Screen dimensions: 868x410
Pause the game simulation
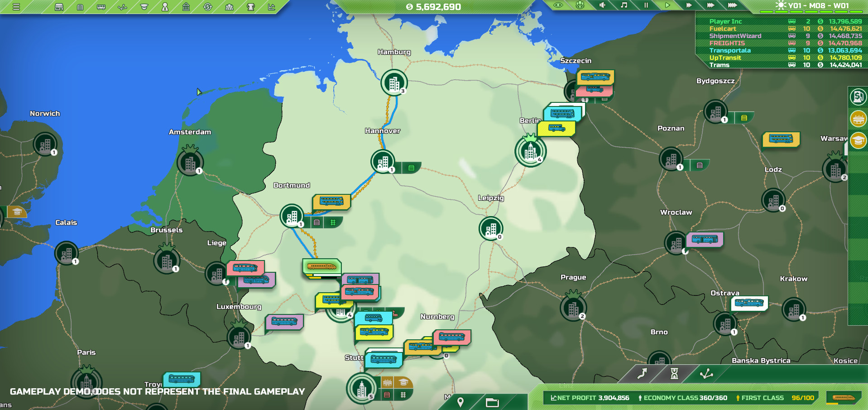click(646, 5)
